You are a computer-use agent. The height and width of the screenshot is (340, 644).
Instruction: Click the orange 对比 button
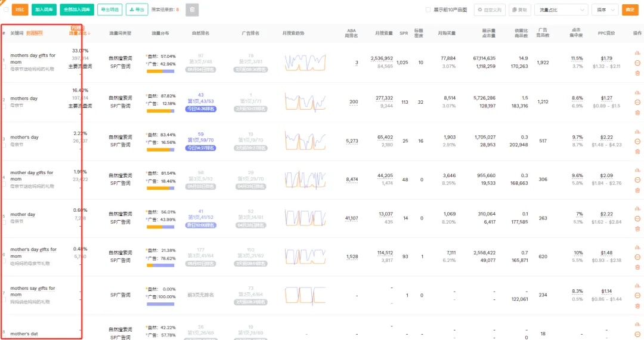click(x=20, y=10)
